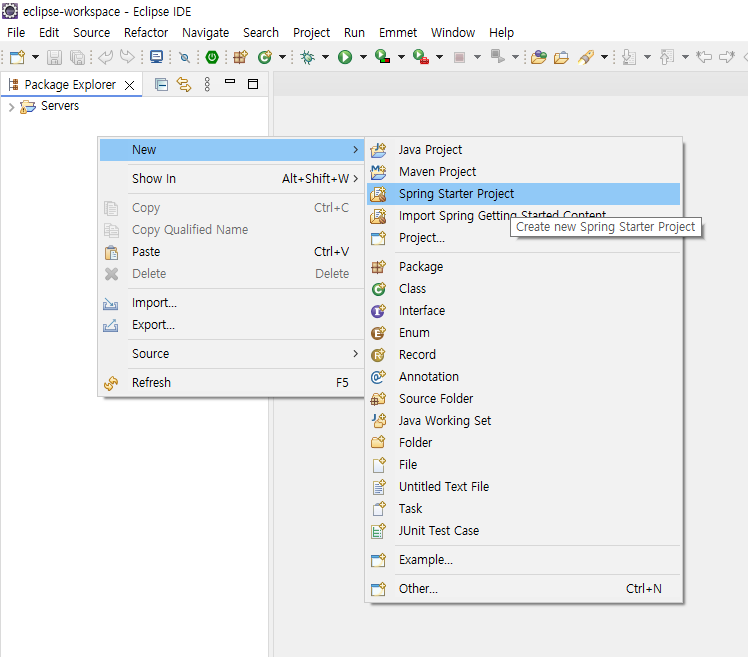Select Class in New submenu

[x=523, y=289]
